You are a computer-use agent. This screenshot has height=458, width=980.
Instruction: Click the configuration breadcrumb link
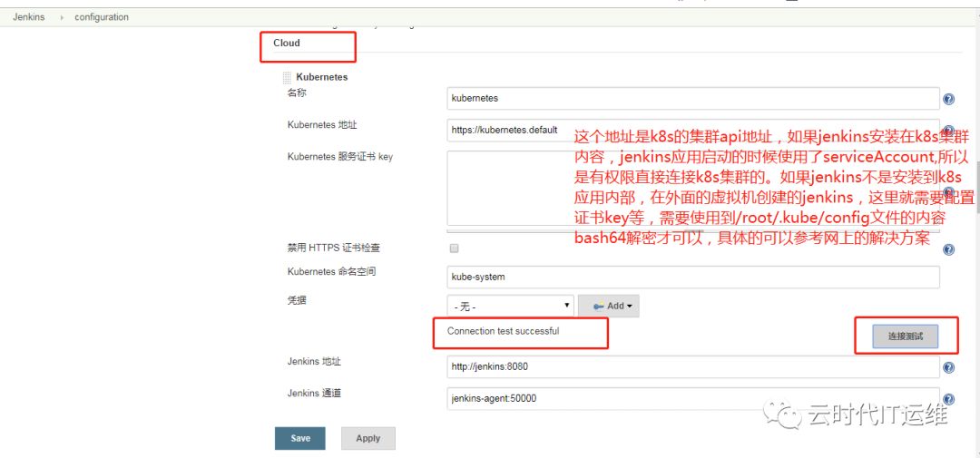pos(102,17)
